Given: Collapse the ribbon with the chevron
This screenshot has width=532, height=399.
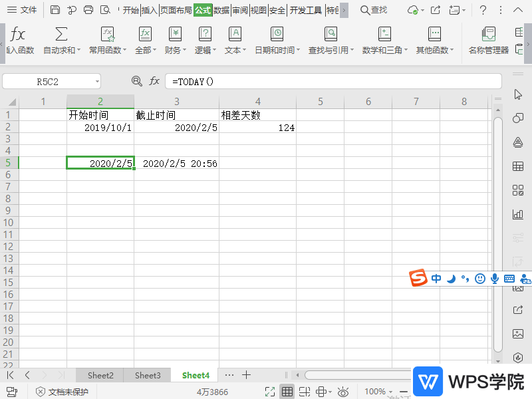Looking at the screenshot, I should coord(518,10).
